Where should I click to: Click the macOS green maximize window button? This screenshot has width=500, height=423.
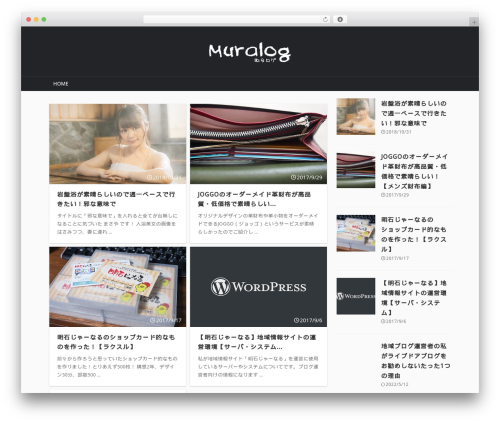pyautogui.click(x=44, y=20)
